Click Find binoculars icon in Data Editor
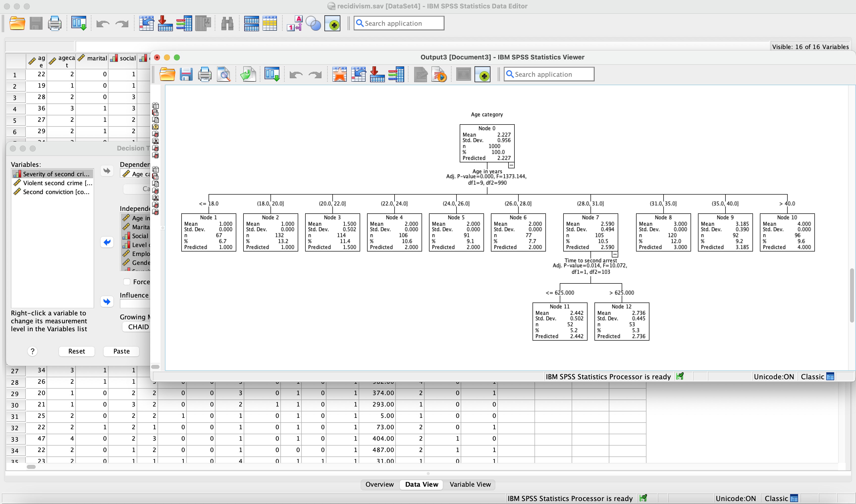Screen dimensions: 856x504 tap(227, 24)
